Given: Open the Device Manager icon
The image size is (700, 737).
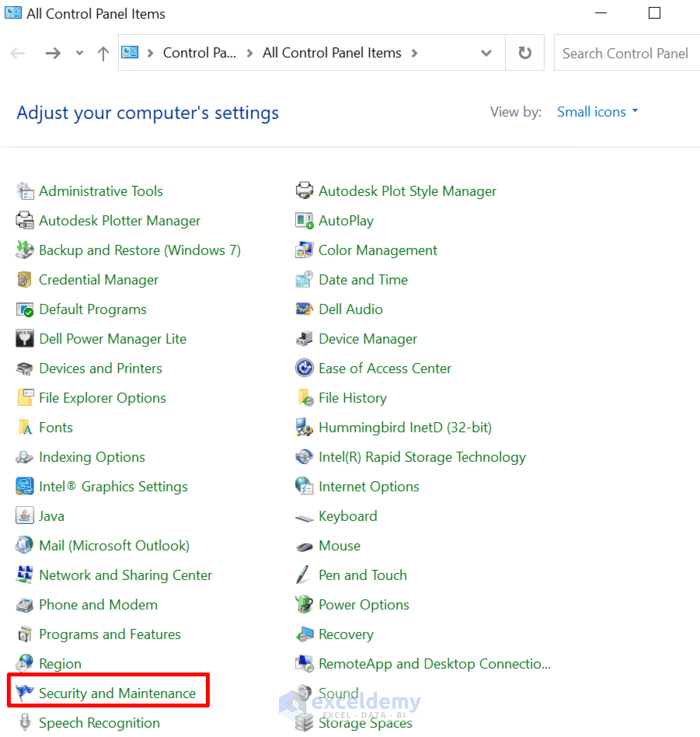Looking at the screenshot, I should [x=305, y=339].
